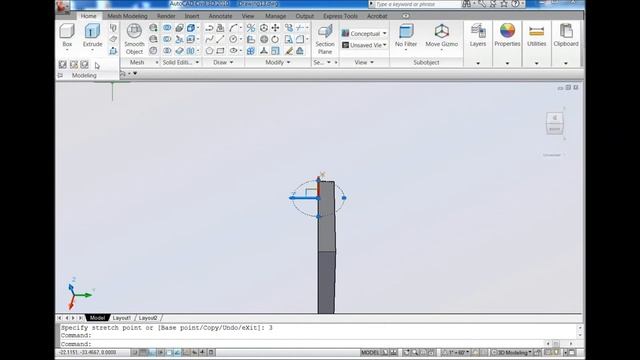Click the Erase pencil tool in Modify panel
Screen dimensions: 640x360
pyautogui.click(x=289, y=51)
